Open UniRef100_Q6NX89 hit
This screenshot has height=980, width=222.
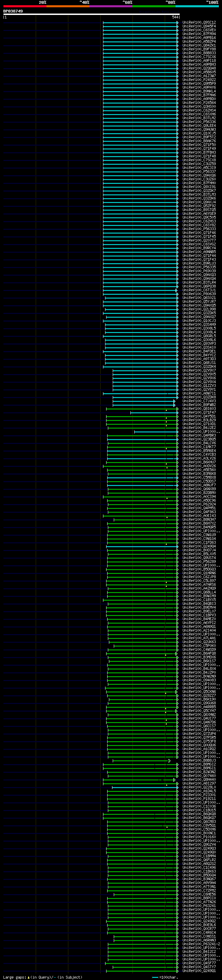pos(199,489)
